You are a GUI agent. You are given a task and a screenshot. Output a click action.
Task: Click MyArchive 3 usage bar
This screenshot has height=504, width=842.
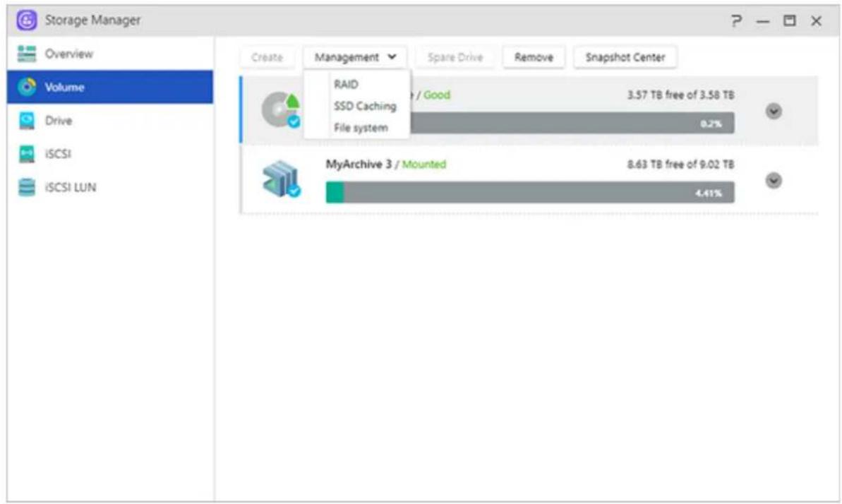click(x=529, y=192)
